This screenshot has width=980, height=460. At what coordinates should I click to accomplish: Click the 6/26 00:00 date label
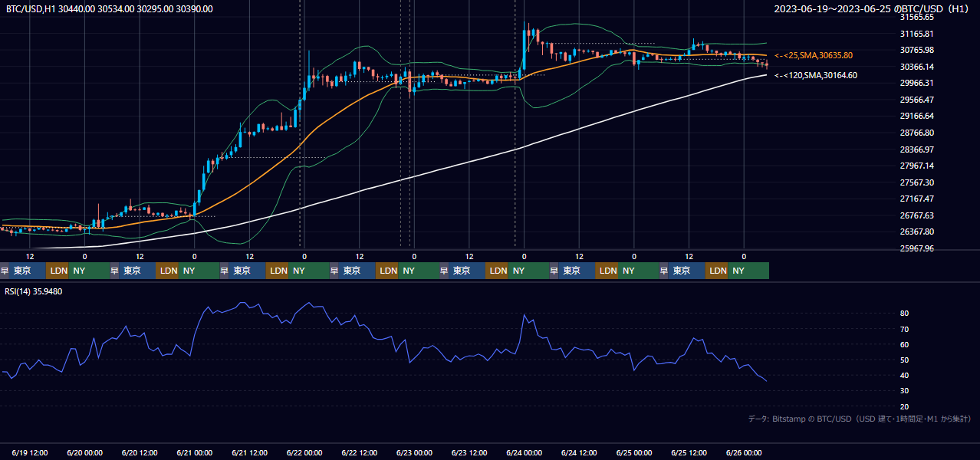744,452
